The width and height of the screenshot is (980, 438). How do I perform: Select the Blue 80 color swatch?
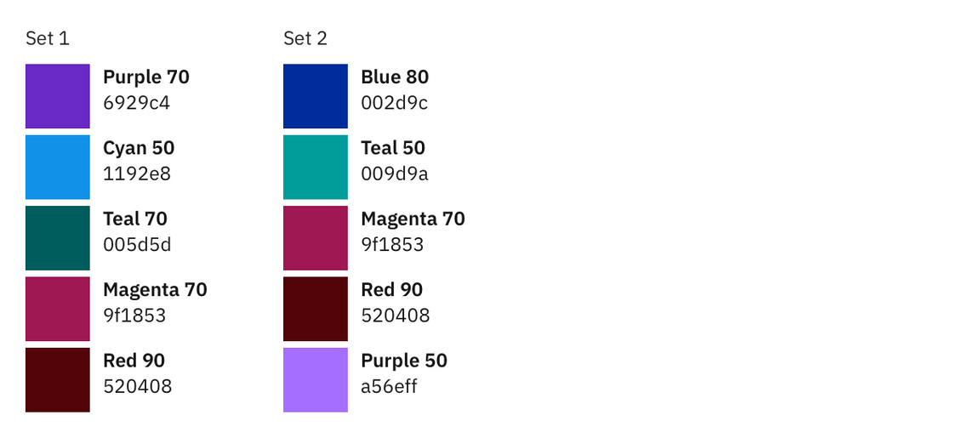point(315,96)
